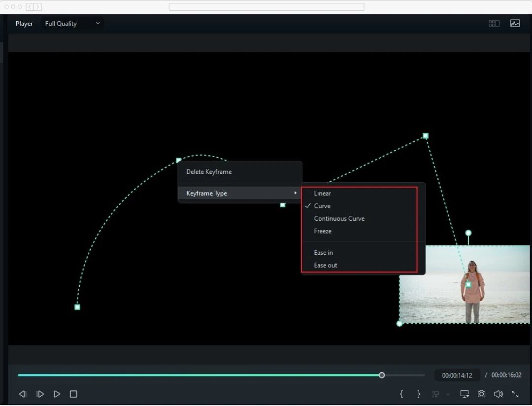Choose Delete Keyframe from the context menu
This screenshot has height=406, width=532.
pos(209,171)
